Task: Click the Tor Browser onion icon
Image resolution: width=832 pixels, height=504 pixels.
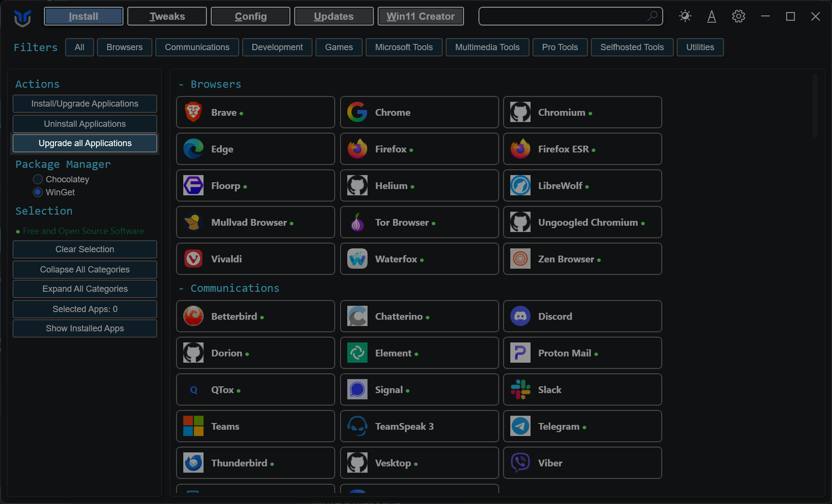Action: pos(357,222)
